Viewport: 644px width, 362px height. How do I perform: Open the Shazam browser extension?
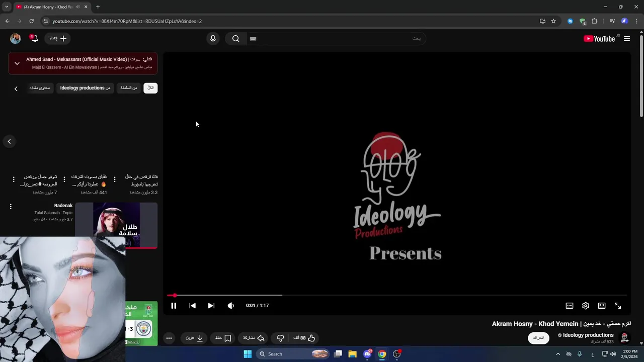tap(570, 21)
